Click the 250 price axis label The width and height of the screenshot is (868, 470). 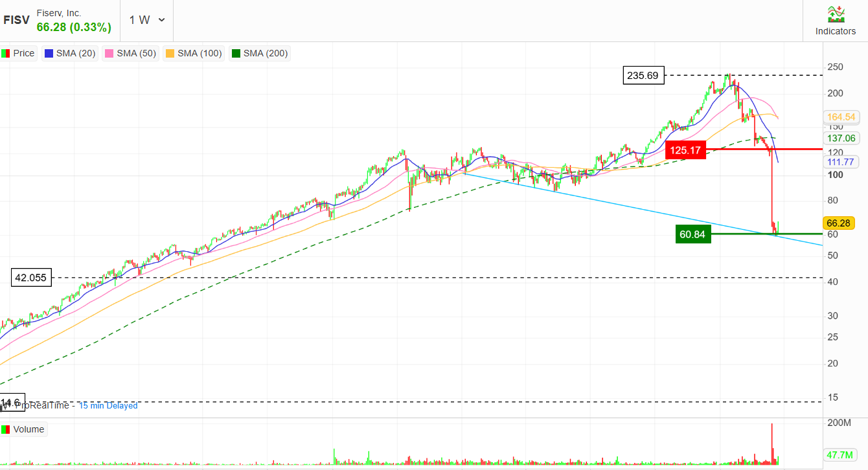pos(836,67)
